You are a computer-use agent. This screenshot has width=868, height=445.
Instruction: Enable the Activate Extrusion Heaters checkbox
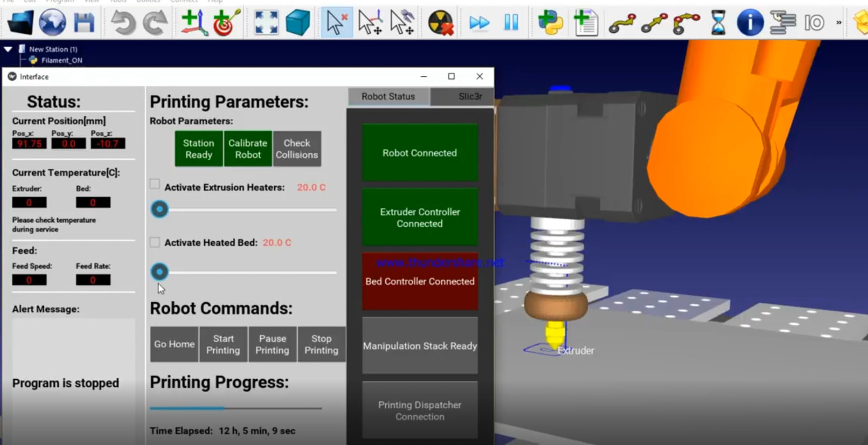click(x=155, y=185)
